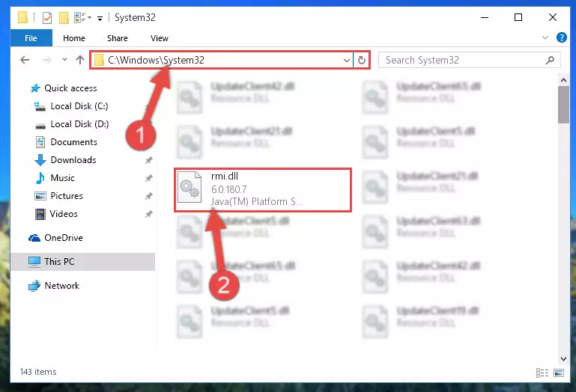This screenshot has height=392, width=576.
Task: Minimize the System32 window
Action: coord(485,17)
